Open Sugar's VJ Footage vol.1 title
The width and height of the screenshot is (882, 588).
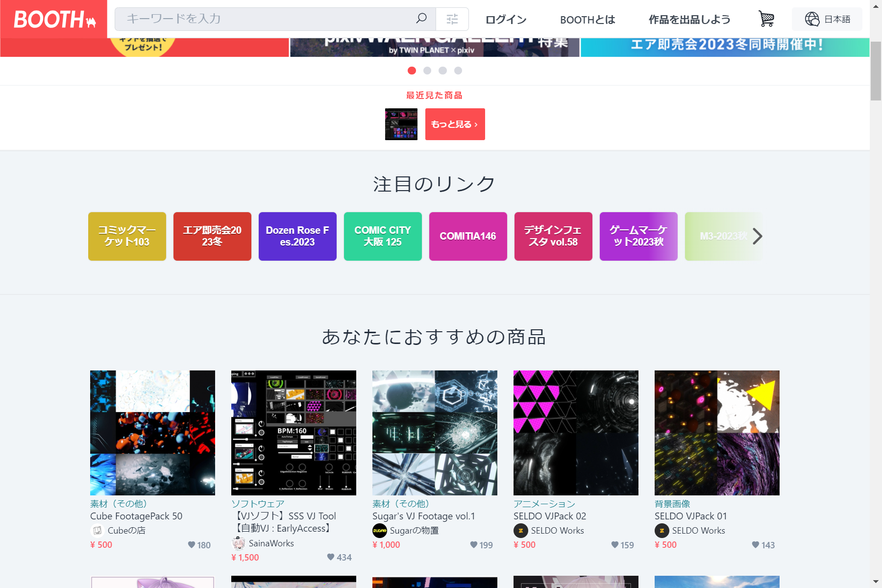[x=424, y=516]
